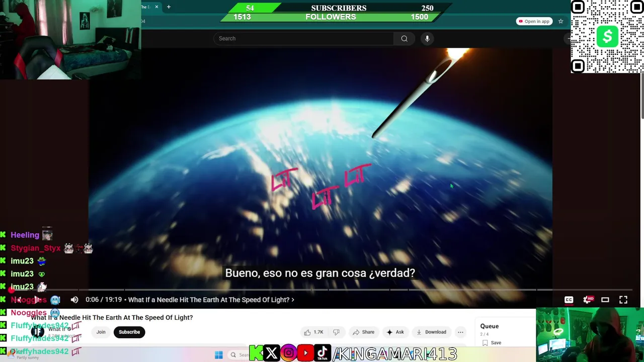This screenshot has height=362, width=644.
Task: Click the Kick logo in overlay banner
Action: [x=256, y=353]
